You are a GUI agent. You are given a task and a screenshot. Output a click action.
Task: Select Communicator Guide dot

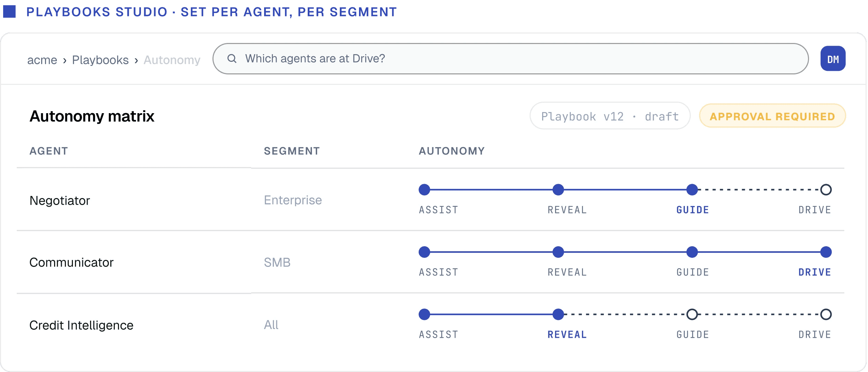click(x=692, y=252)
